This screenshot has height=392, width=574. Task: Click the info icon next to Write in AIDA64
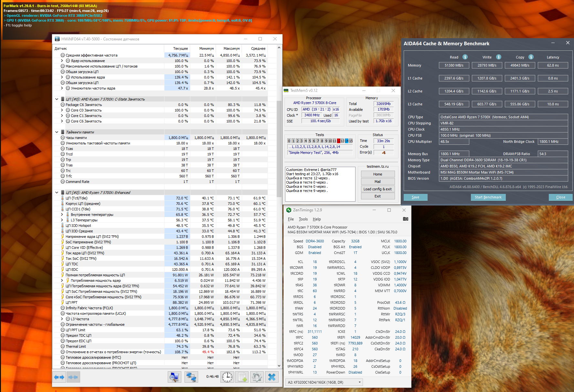click(499, 57)
